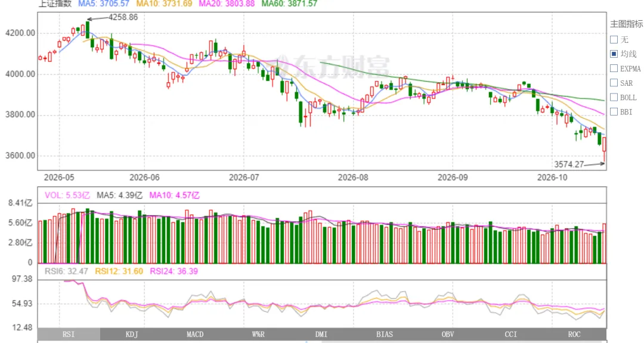644x343 pixels.
Task: Click the MA10: 3731.69 legend value
Action: tap(165, 4)
